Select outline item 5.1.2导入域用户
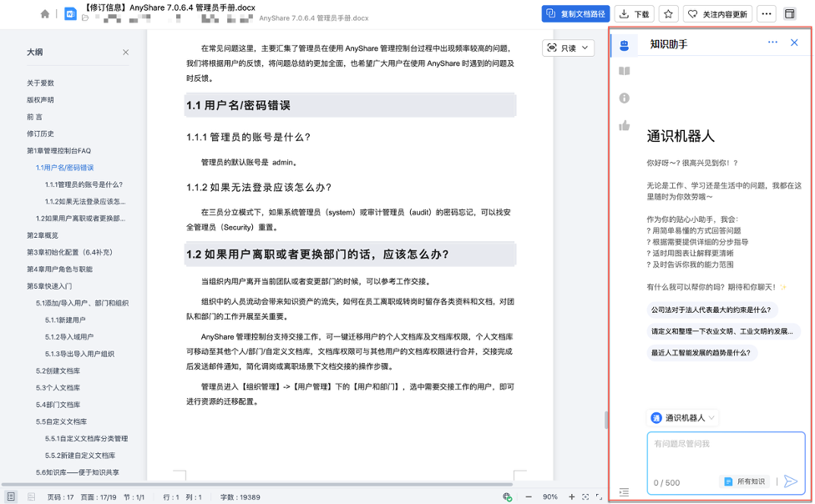Screen dimensions: 815x504 click(69, 336)
